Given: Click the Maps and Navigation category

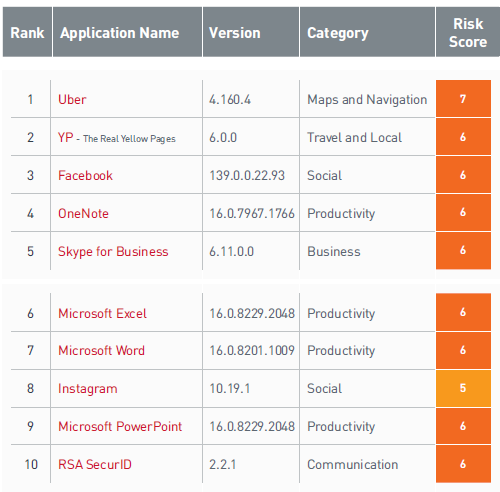Looking at the screenshot, I should [x=367, y=99].
